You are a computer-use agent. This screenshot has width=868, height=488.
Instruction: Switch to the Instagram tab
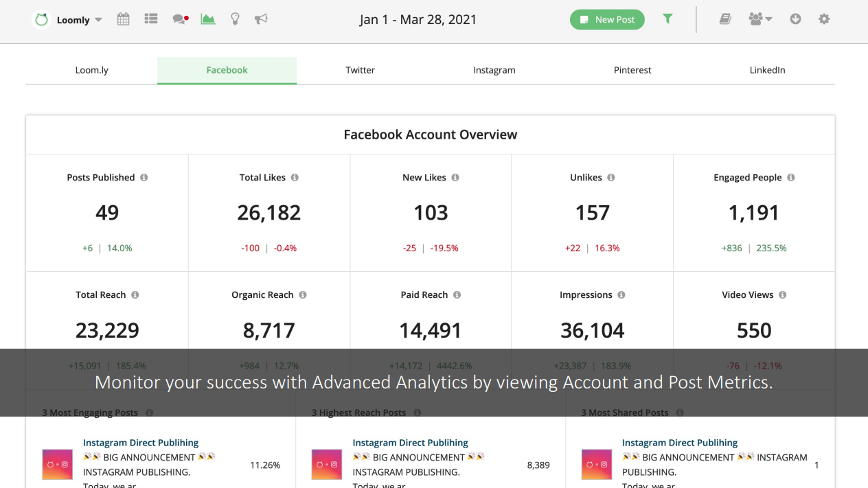494,70
